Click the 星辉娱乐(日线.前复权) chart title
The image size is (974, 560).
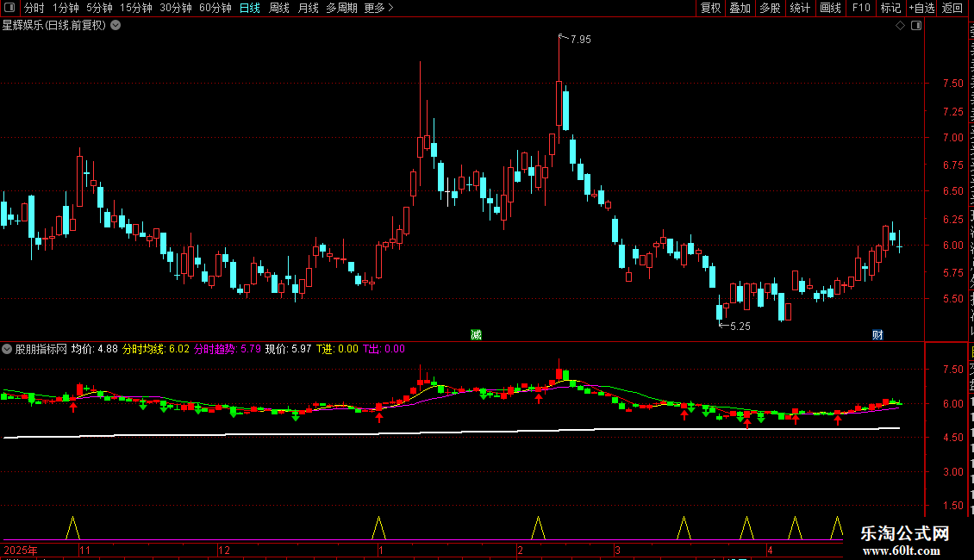(x=54, y=26)
